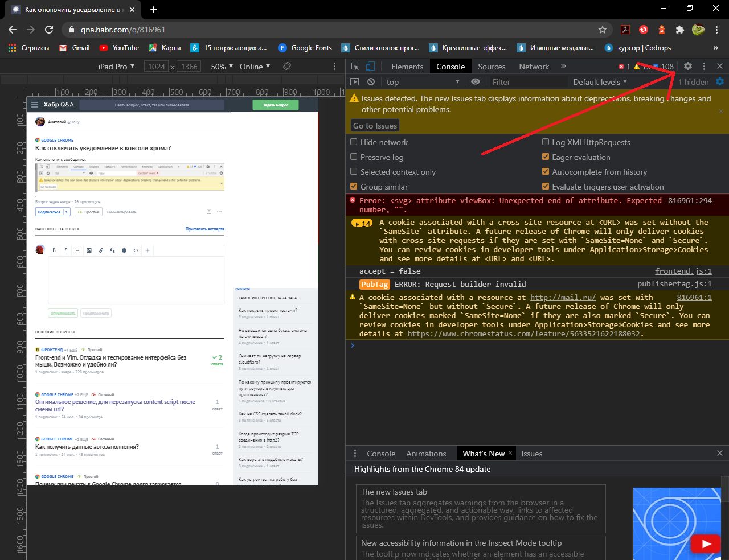Disable Evaluate triggers user activation
Viewport: 729px width, 560px height.
point(546,187)
